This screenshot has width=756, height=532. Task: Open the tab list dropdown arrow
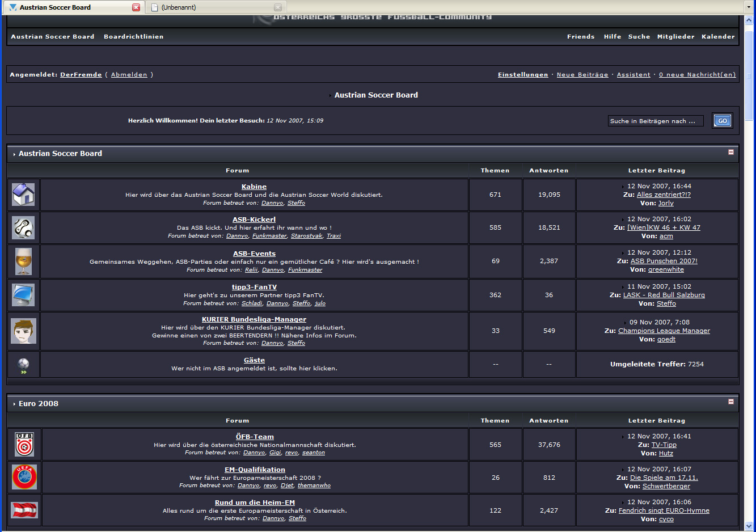[x=749, y=7]
